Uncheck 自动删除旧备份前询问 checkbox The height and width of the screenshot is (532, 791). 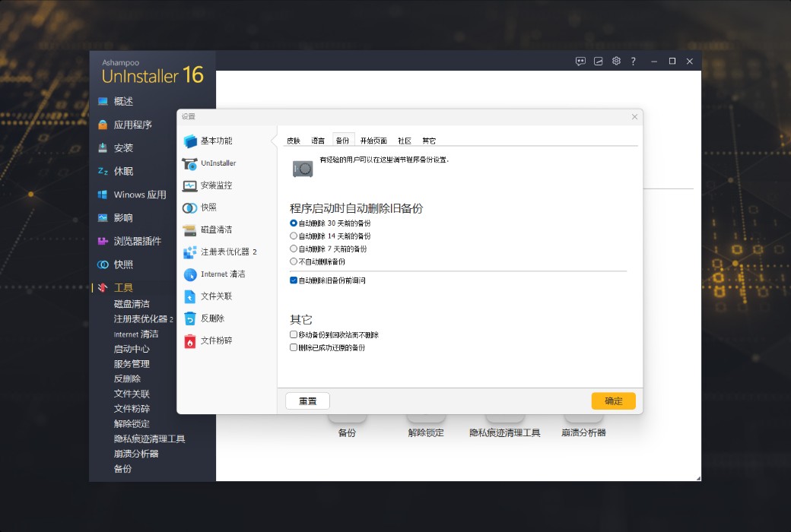click(294, 280)
